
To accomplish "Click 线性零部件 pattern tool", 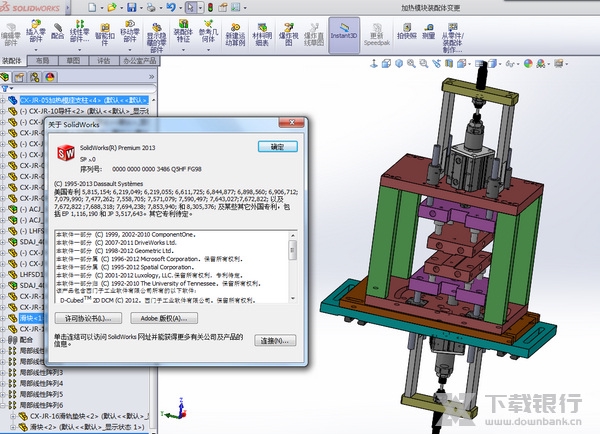I will click(80, 31).
